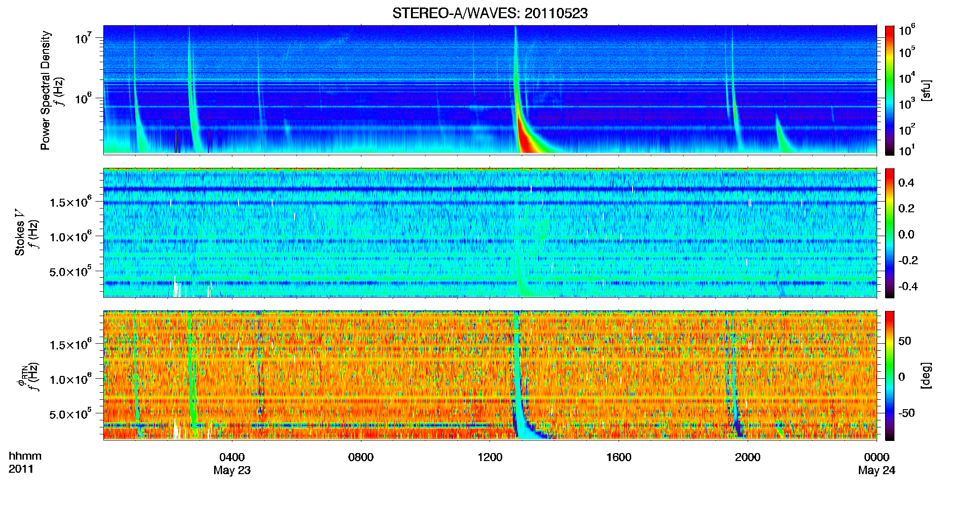Viewport: 980px width, 505px height.
Task: Click the plot title STEREO-A/WAVES: 20110523
Action: (490, 13)
